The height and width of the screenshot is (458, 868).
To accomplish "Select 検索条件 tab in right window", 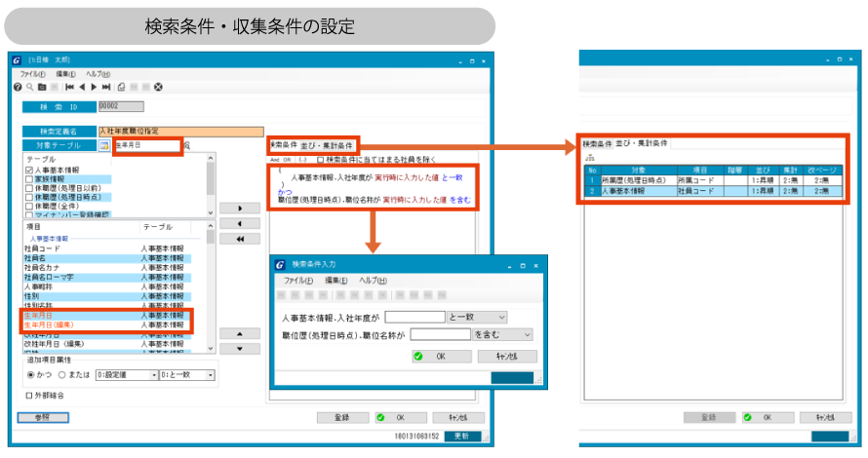I will pyautogui.click(x=597, y=144).
